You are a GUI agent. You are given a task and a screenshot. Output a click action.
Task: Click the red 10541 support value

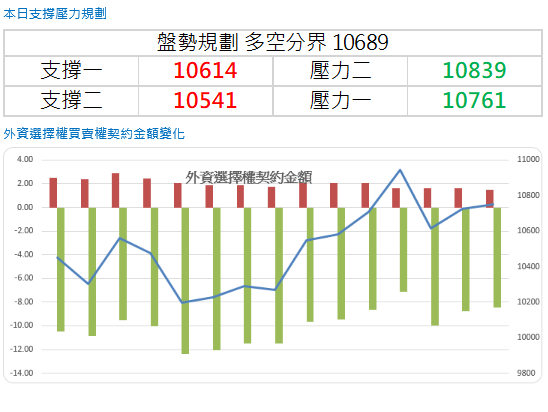tap(206, 101)
